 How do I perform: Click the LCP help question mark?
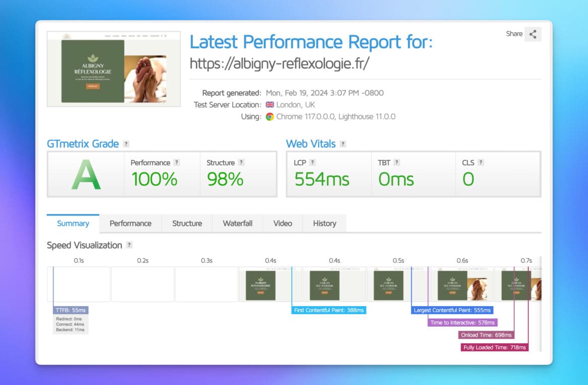312,163
